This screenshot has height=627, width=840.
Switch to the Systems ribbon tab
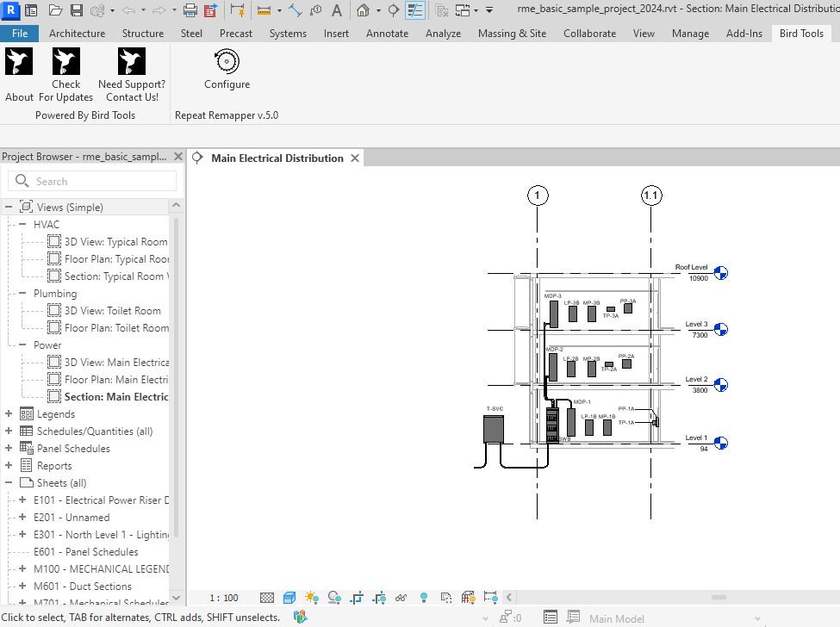pos(288,34)
